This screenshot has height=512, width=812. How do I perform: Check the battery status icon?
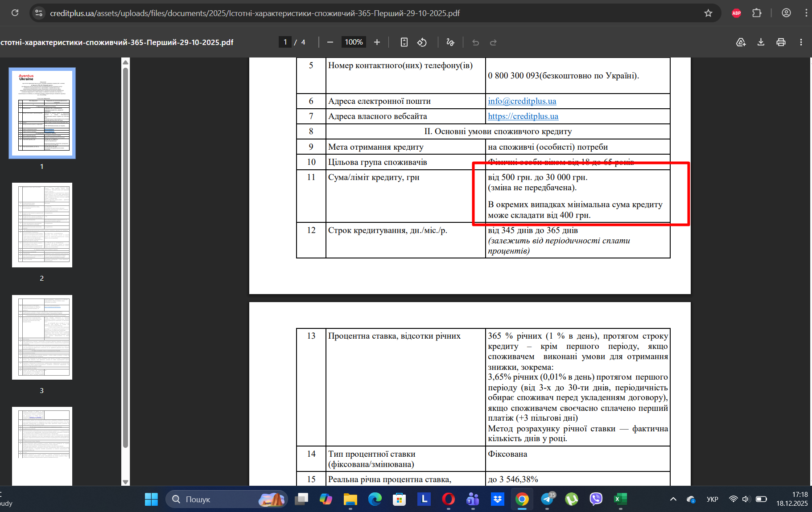tap(761, 499)
